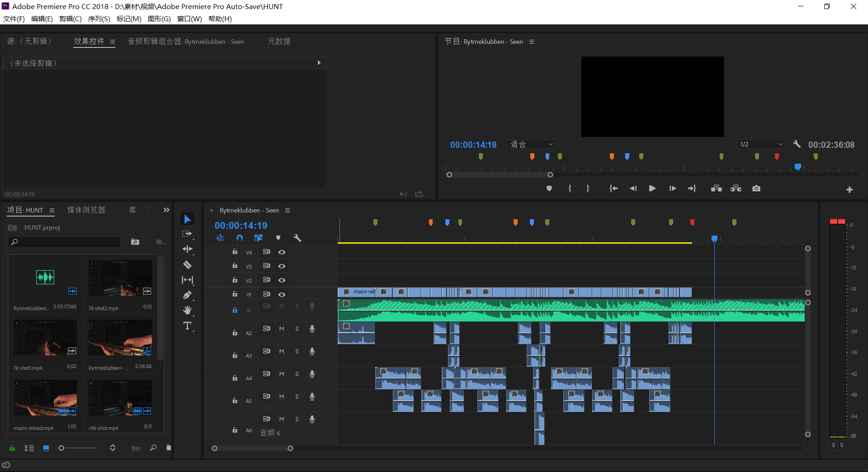The height and width of the screenshot is (472, 868).
Task: Switch project panel to icon view
Action: pos(46,448)
